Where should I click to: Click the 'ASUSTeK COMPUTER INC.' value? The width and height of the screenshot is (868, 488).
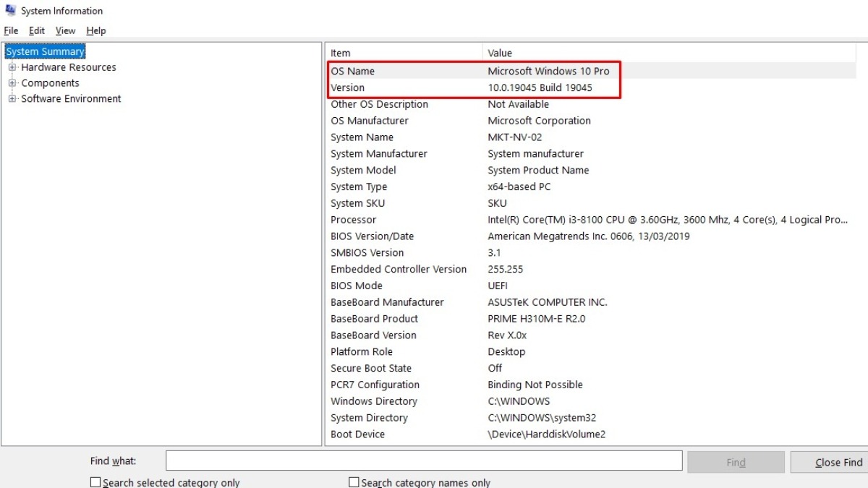[548, 303]
